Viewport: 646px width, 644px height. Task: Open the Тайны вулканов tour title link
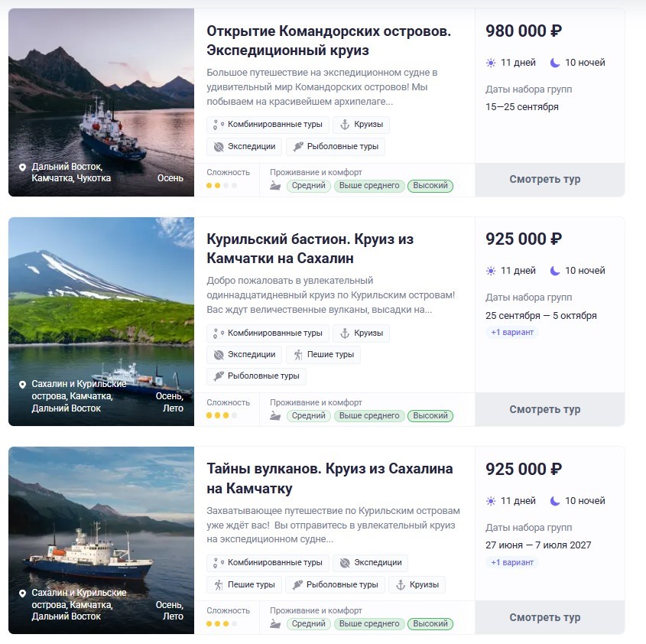click(329, 479)
